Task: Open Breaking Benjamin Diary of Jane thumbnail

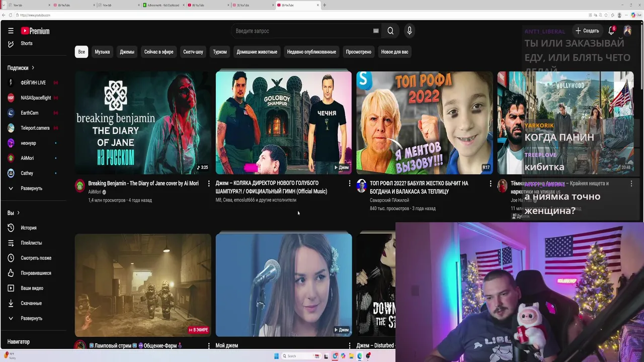Action: pos(143,123)
